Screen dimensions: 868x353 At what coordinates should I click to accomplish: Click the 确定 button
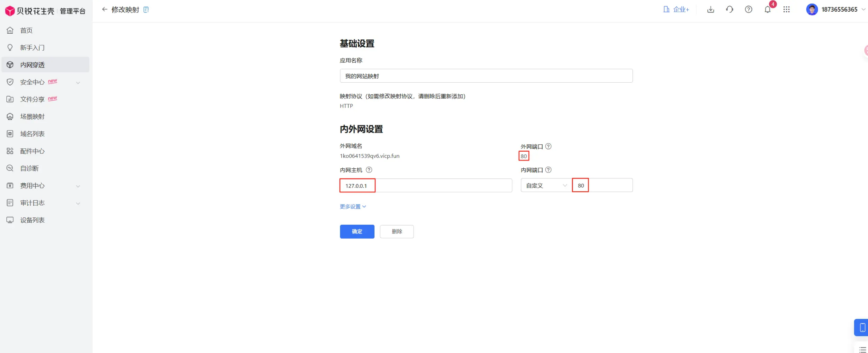tap(357, 231)
